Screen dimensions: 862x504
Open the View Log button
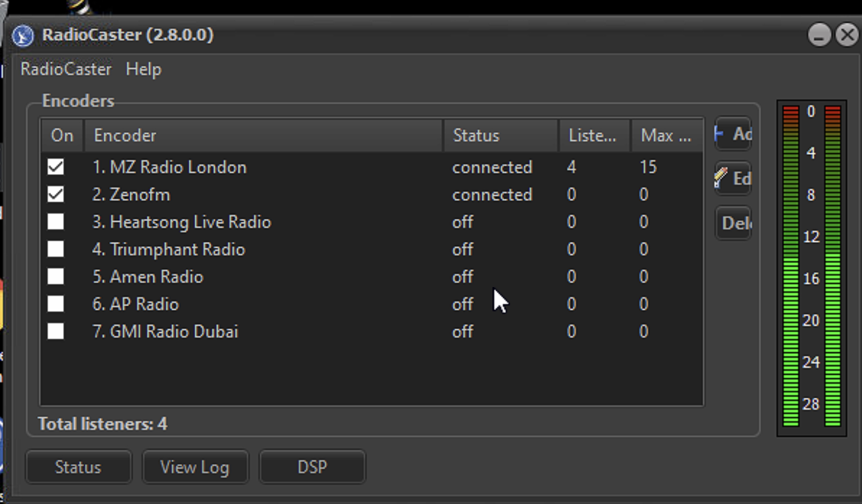coord(195,467)
